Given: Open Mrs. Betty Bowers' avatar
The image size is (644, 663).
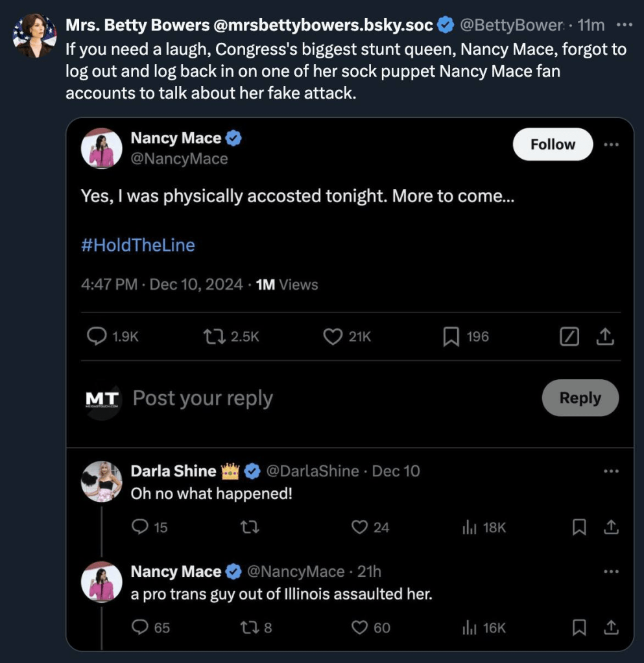Looking at the screenshot, I should click(34, 35).
